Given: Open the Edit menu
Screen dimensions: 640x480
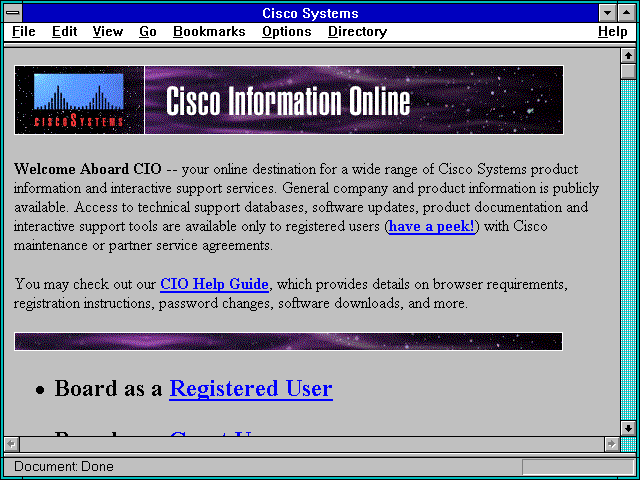Looking at the screenshot, I should click(x=64, y=32).
